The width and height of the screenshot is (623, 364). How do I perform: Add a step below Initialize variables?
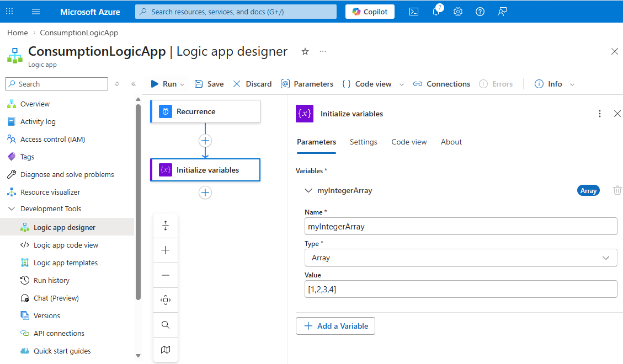point(205,192)
